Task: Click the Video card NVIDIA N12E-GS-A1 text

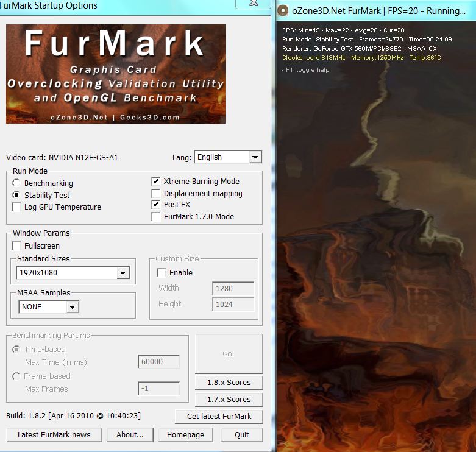Action: [62, 157]
